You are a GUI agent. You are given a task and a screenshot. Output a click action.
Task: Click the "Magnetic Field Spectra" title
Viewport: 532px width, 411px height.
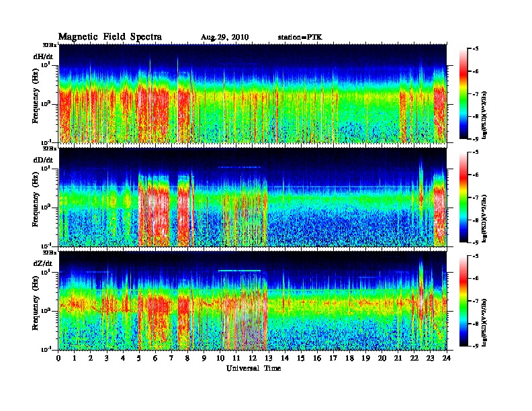[x=110, y=37]
